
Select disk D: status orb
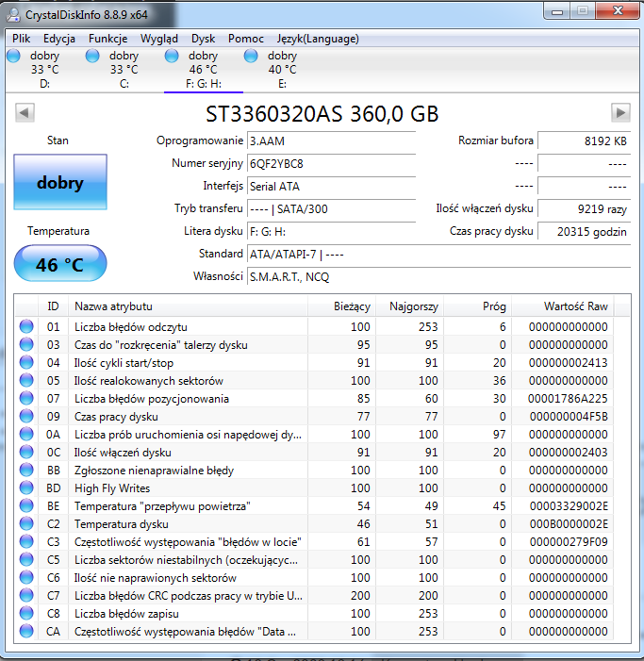tap(13, 56)
